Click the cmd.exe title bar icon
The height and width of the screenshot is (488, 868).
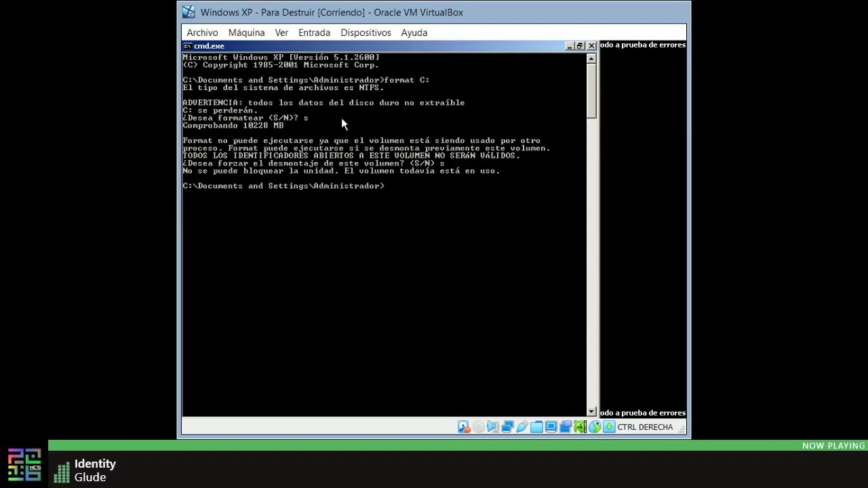tap(188, 46)
